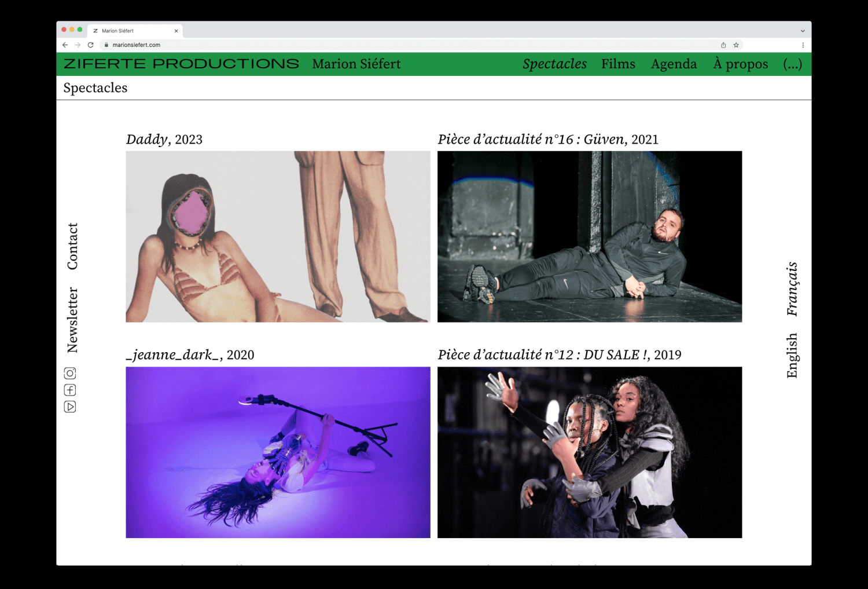This screenshot has width=868, height=589.
Task: Click the browser forward arrow
Action: pyautogui.click(x=78, y=45)
